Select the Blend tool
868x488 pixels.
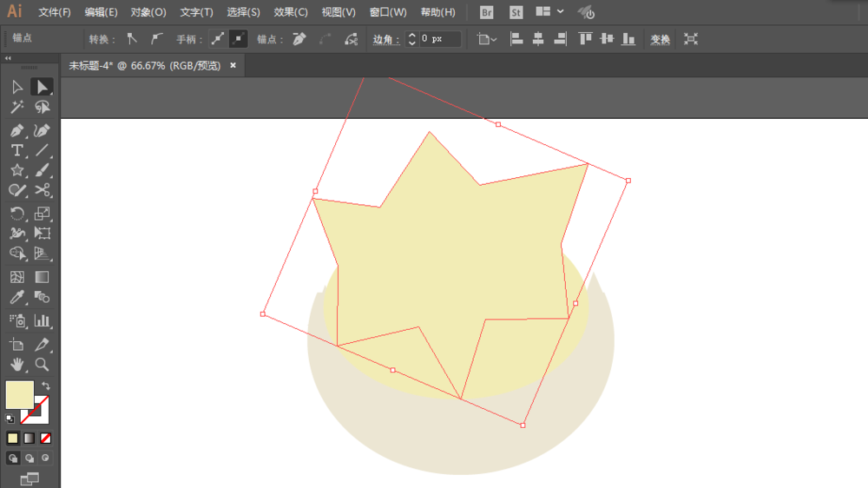tap(42, 297)
